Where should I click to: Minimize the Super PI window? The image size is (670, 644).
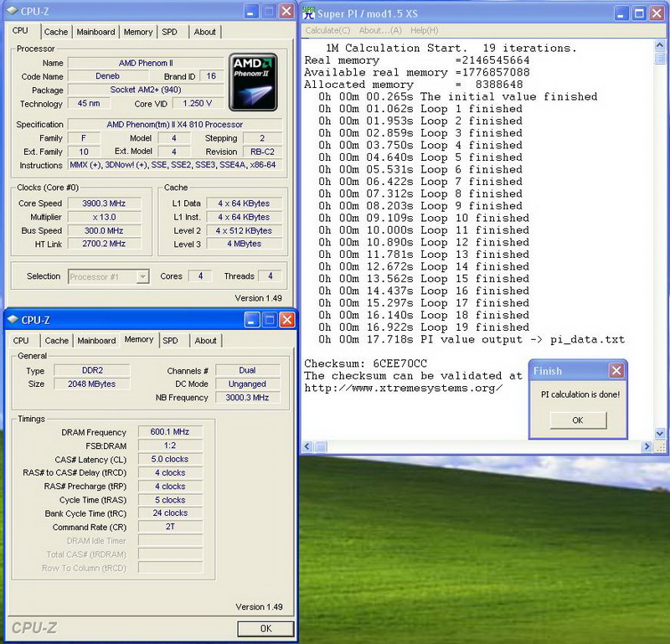point(620,13)
